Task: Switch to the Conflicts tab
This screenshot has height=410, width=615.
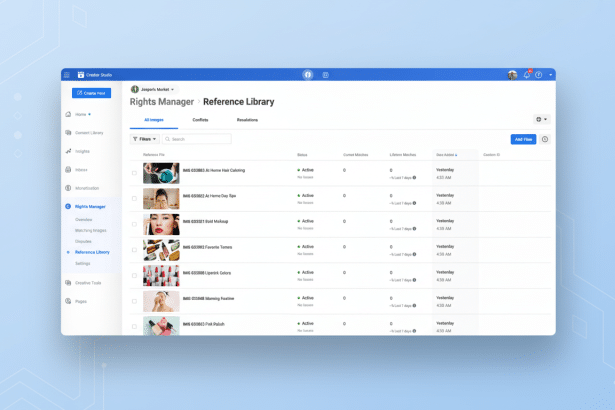Action: point(200,120)
